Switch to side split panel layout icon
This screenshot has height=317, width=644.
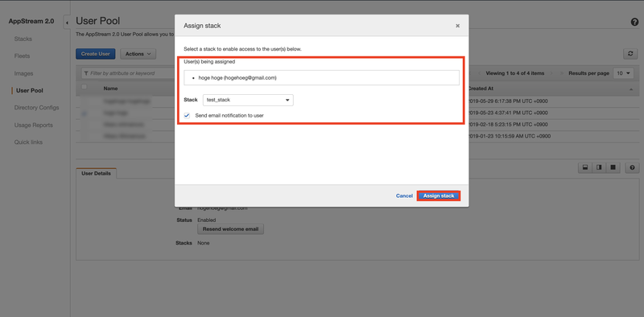click(599, 167)
